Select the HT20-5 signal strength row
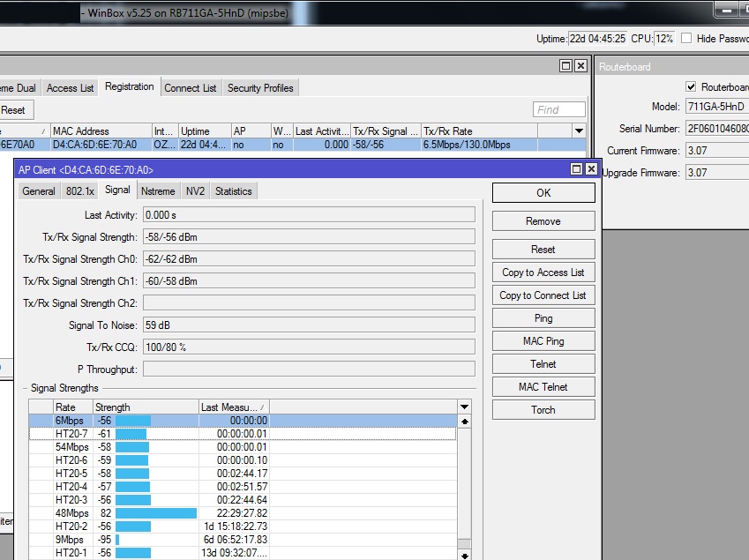Image resolution: width=749 pixels, height=560 pixels. click(x=243, y=474)
